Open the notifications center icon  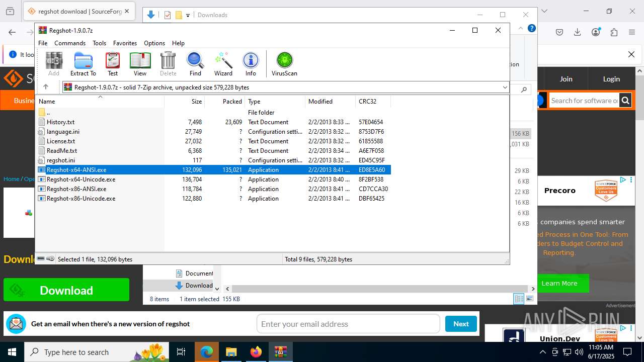coord(627,352)
